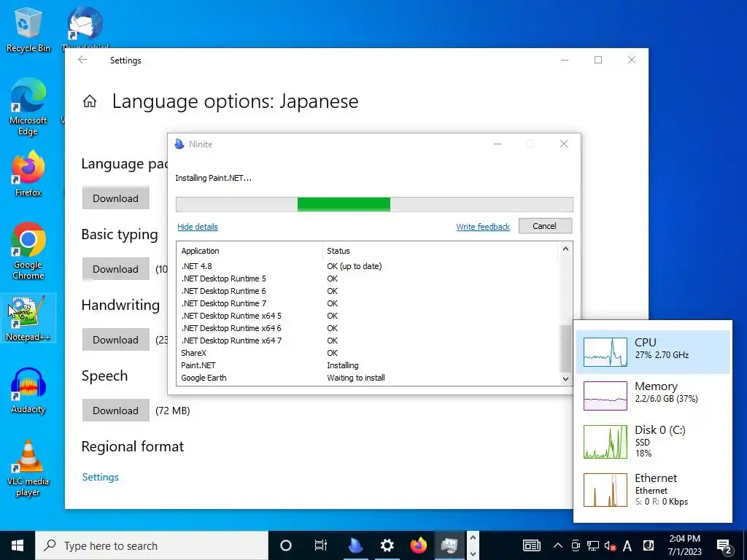Open Task View from the taskbar

pyautogui.click(x=321, y=545)
